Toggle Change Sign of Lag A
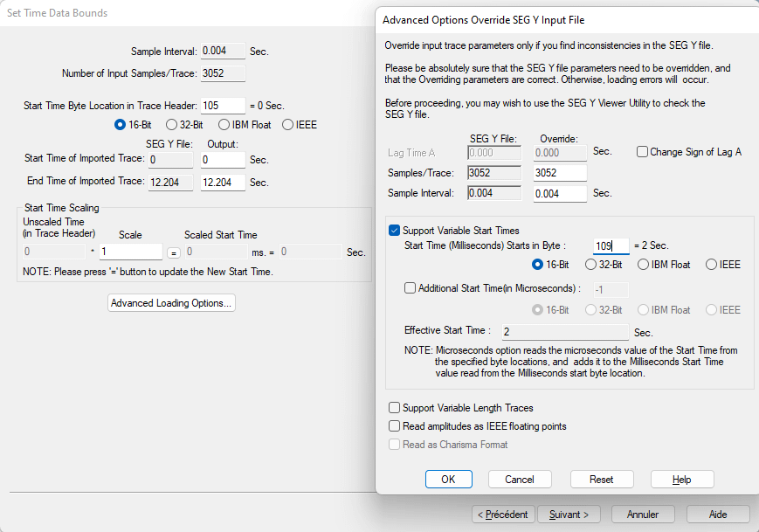The width and height of the screenshot is (759, 532). tap(642, 152)
